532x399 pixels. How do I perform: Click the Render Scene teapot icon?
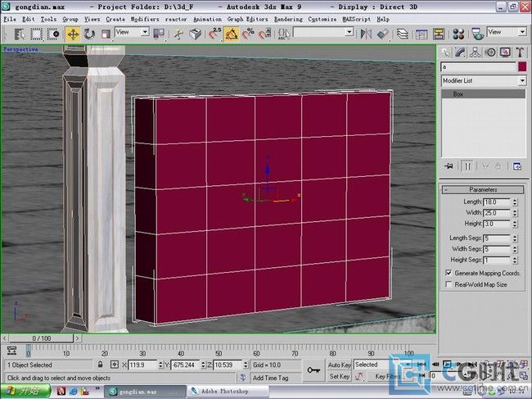(x=478, y=34)
